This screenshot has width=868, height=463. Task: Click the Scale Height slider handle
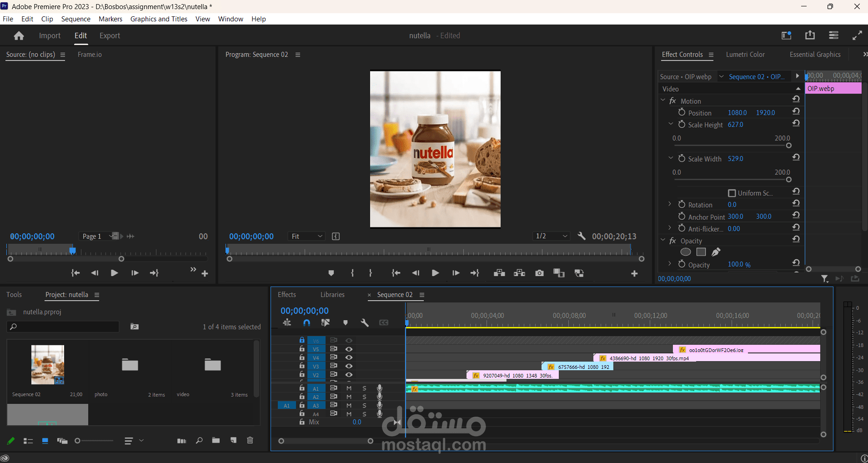(789, 146)
